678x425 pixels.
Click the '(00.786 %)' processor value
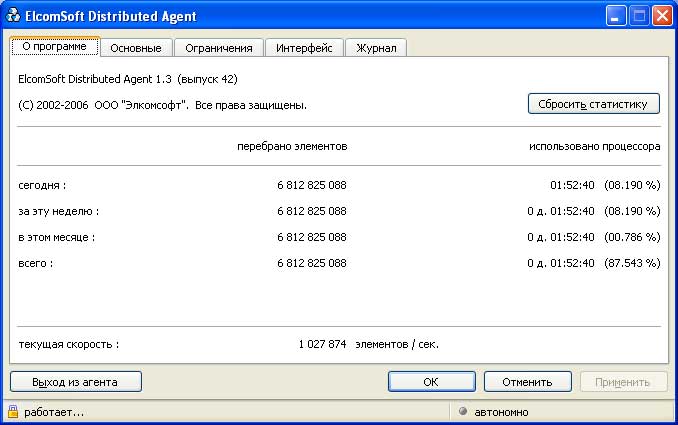pos(632,237)
